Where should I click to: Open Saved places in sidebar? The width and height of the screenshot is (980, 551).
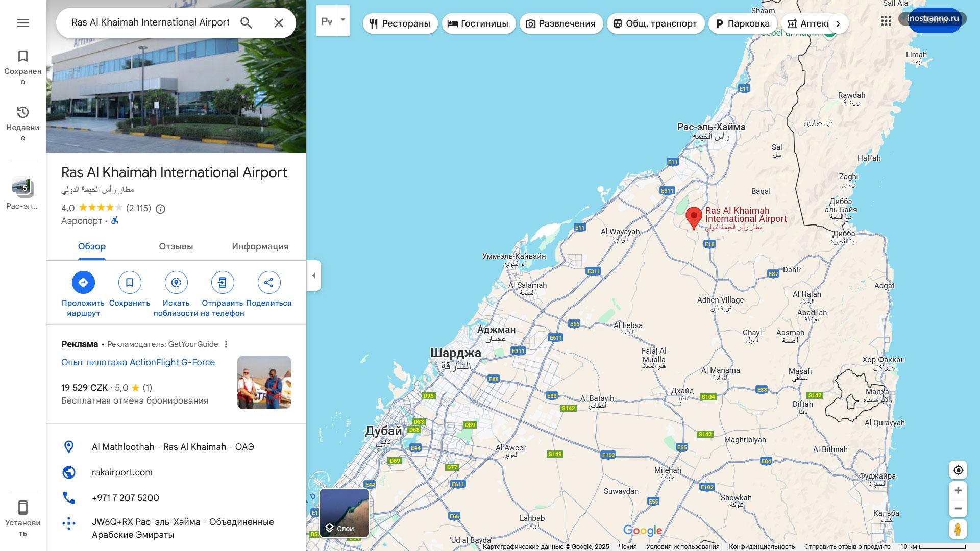click(23, 67)
